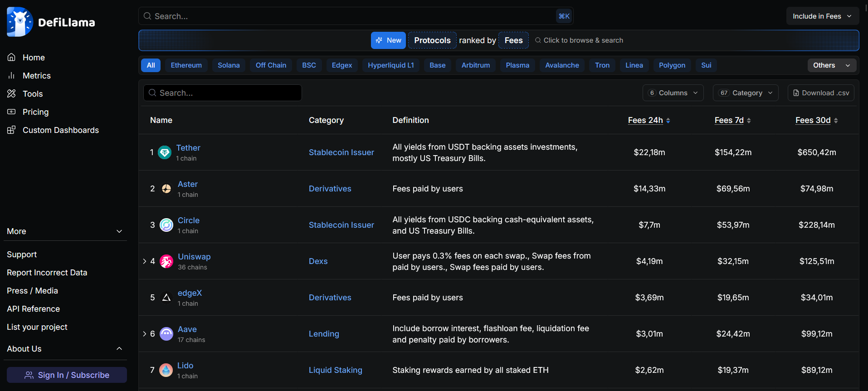Click the Download .csv button
This screenshot has height=391, width=868.
coord(821,93)
